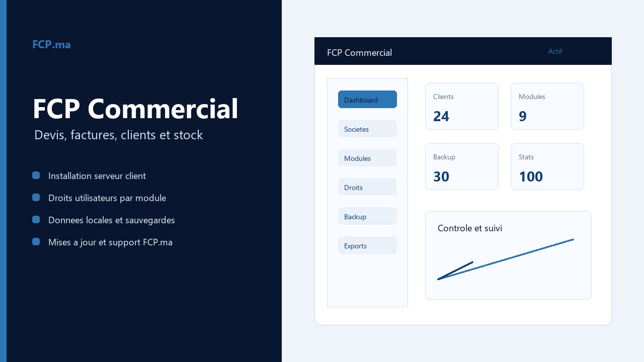
Task: Open the Exports sidebar item
Action: click(367, 245)
